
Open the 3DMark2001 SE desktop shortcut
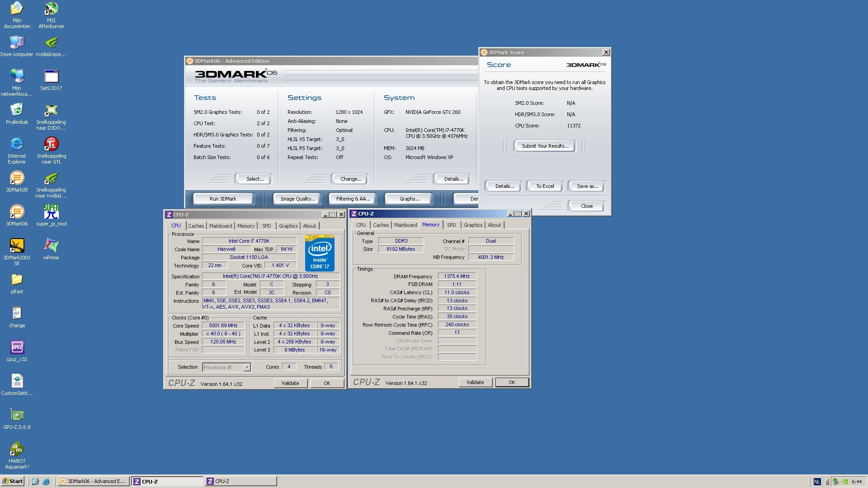[x=17, y=246]
